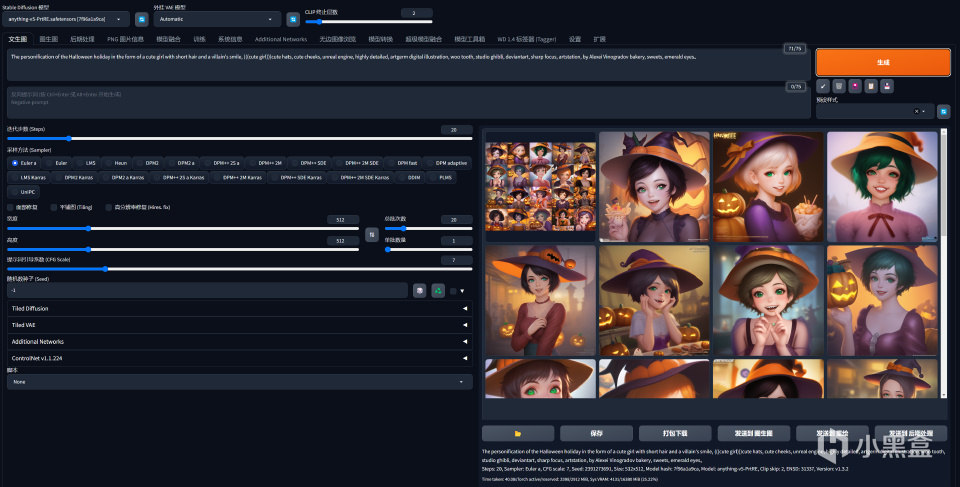Image resolution: width=960 pixels, height=487 pixels.
Task: Open the Additional Networks top tab
Action: click(x=280, y=39)
